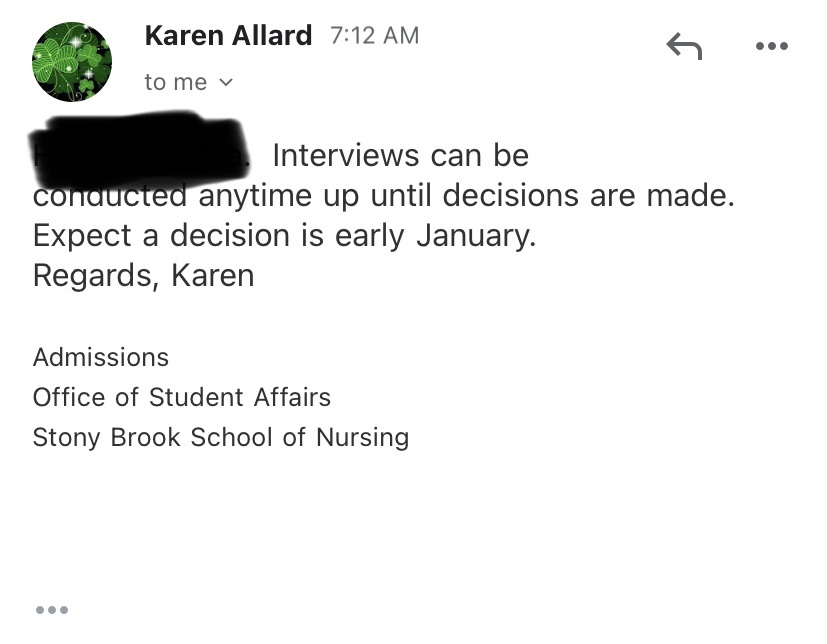Tap the 7:12 AM timestamp
The image size is (827, 644).
(x=374, y=36)
